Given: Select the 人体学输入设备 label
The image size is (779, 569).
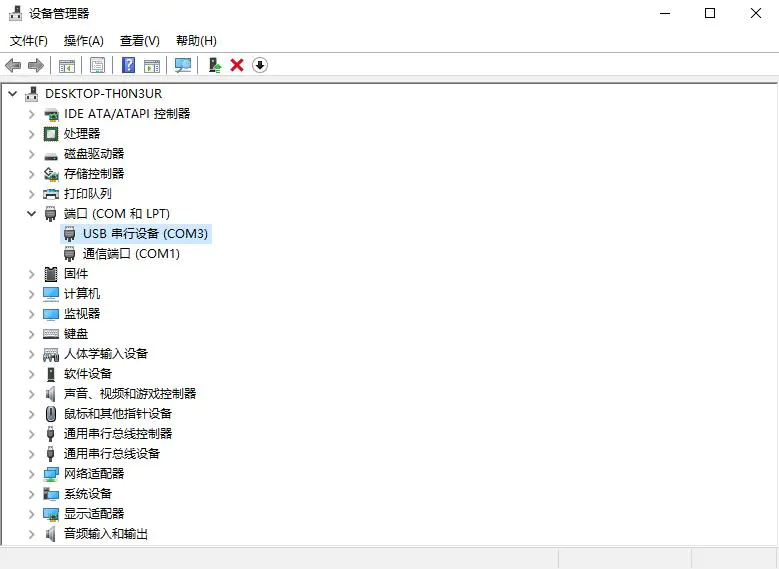Looking at the screenshot, I should [x=106, y=354].
